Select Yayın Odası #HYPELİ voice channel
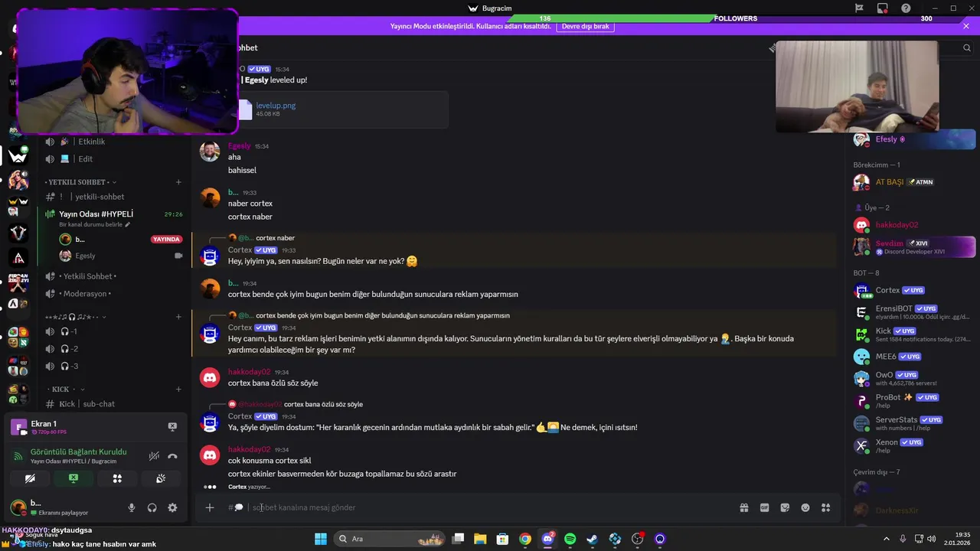This screenshot has height=551, width=980. [x=96, y=214]
